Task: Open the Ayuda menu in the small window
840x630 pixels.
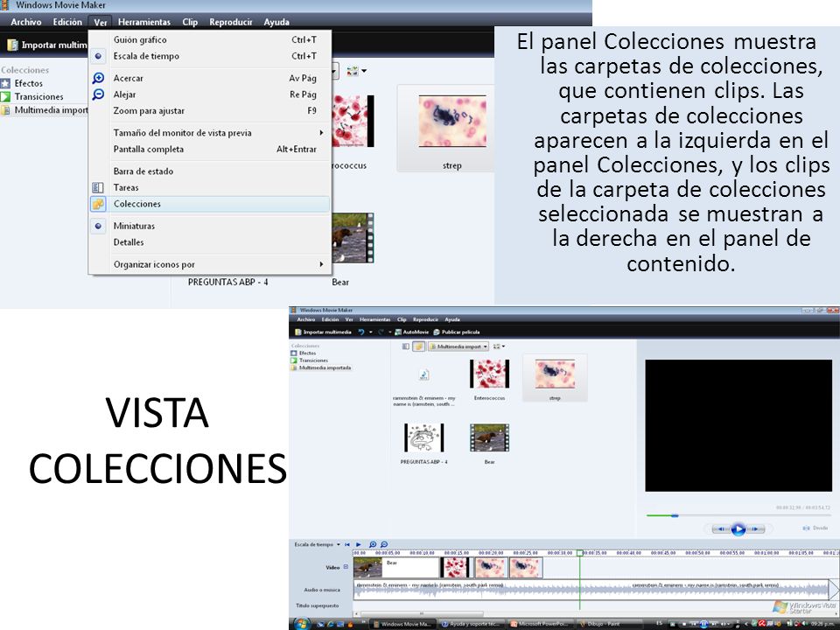Action: [x=452, y=319]
